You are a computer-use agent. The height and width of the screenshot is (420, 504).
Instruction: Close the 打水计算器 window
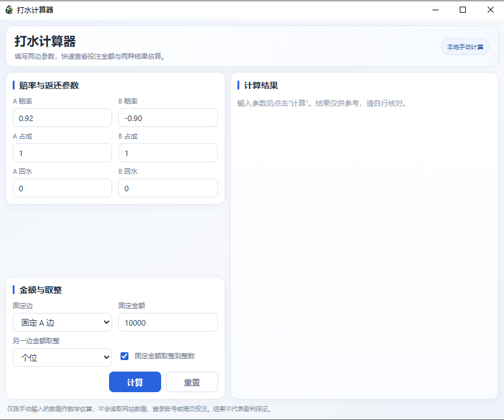coord(491,10)
